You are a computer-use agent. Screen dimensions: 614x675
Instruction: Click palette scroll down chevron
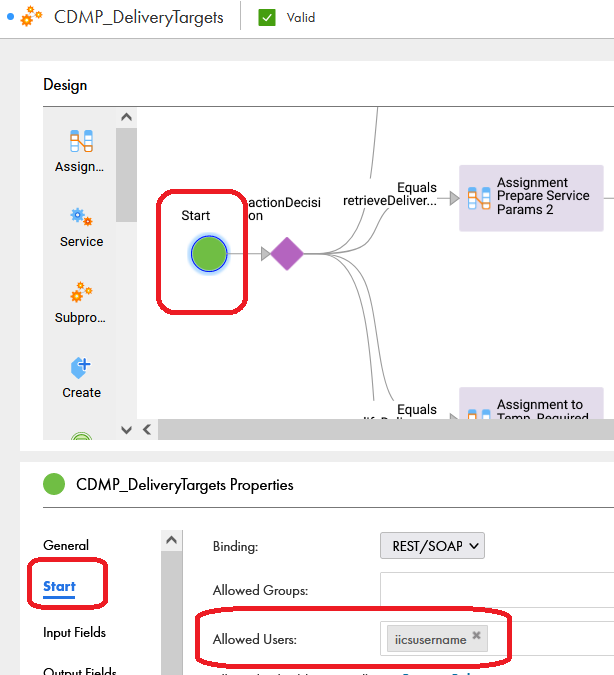click(x=126, y=430)
